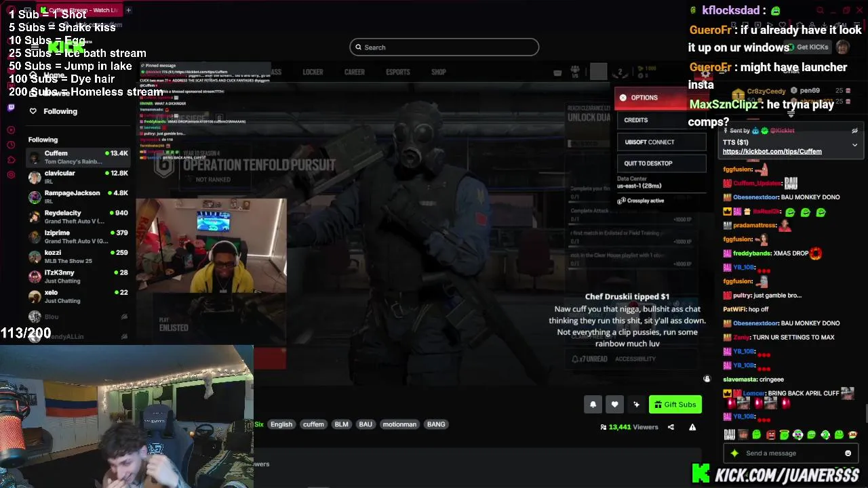This screenshot has width=868, height=488.
Task: Click the BANG stream tag
Action: click(x=436, y=424)
